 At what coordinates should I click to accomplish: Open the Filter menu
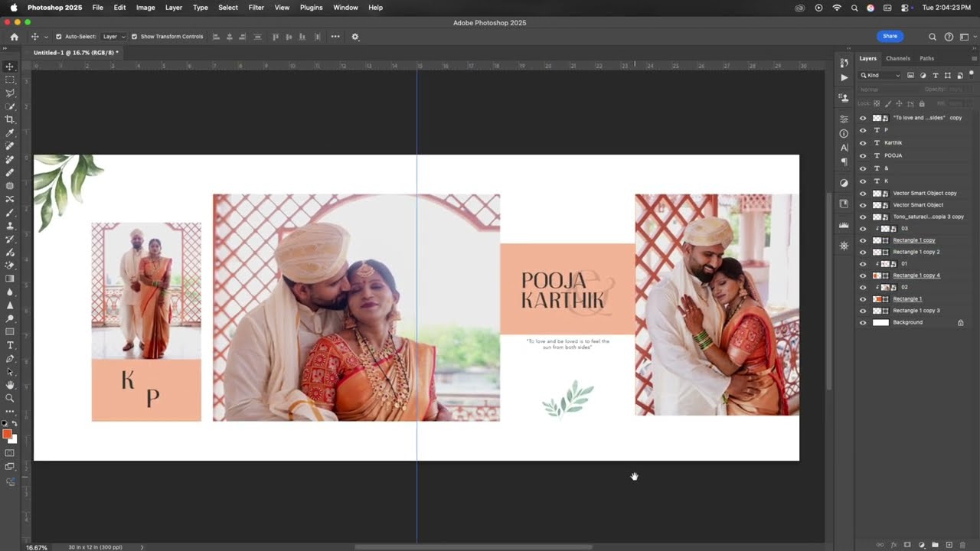coord(256,8)
